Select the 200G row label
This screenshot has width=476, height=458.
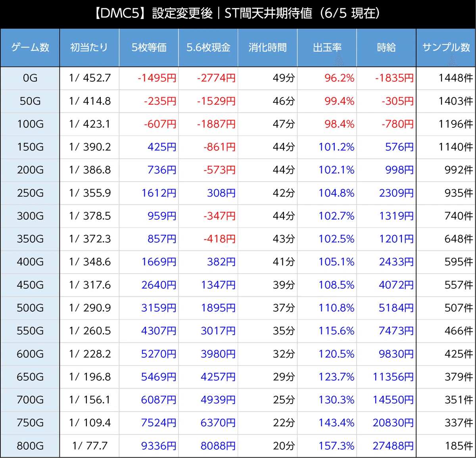click(30, 170)
